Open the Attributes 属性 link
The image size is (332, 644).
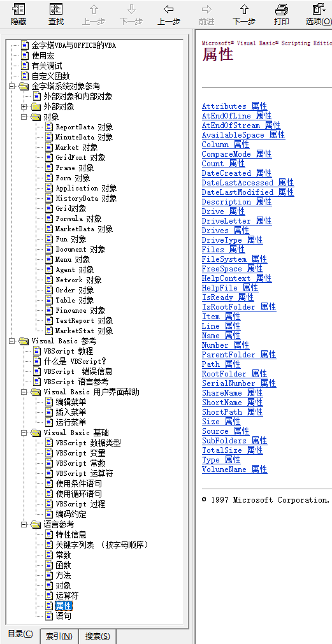pyautogui.click(x=235, y=106)
